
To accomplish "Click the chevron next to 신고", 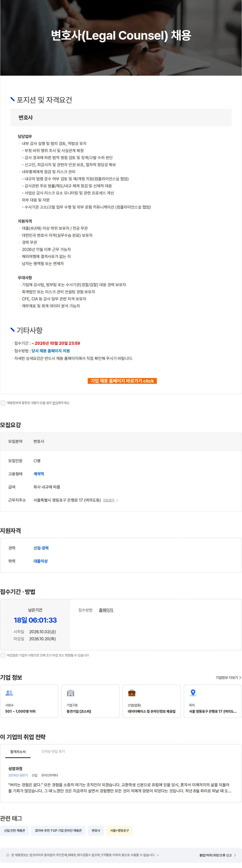I will point(235,855).
